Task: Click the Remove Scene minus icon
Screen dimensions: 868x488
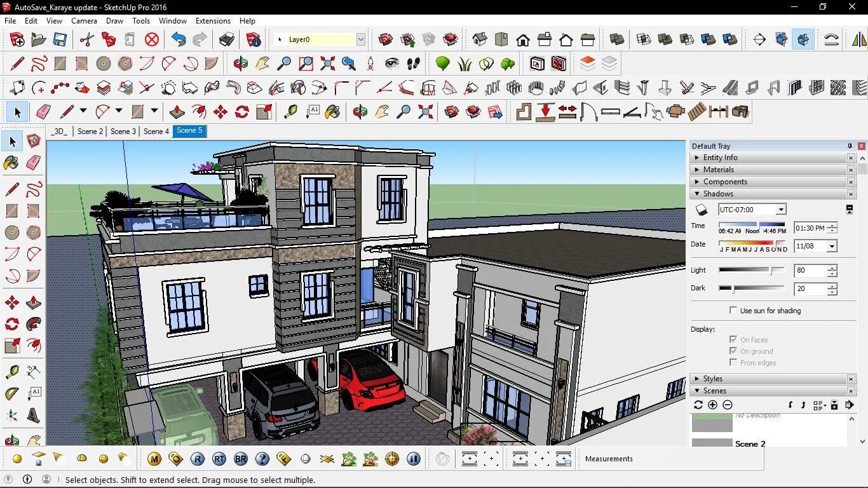Action: coord(728,405)
